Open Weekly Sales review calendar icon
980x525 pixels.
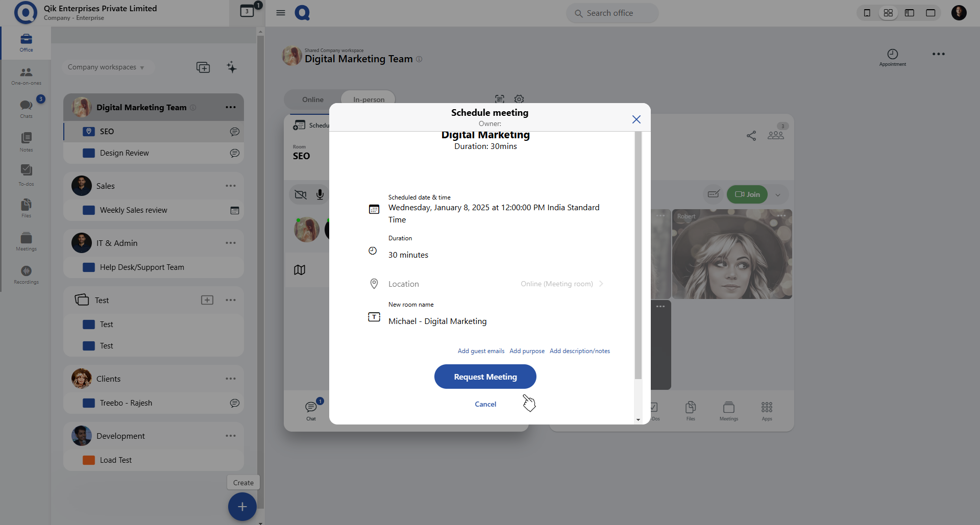(235, 210)
